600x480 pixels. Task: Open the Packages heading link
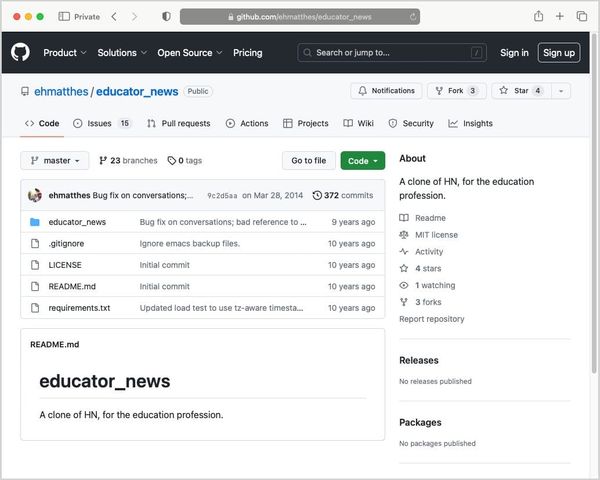point(420,422)
